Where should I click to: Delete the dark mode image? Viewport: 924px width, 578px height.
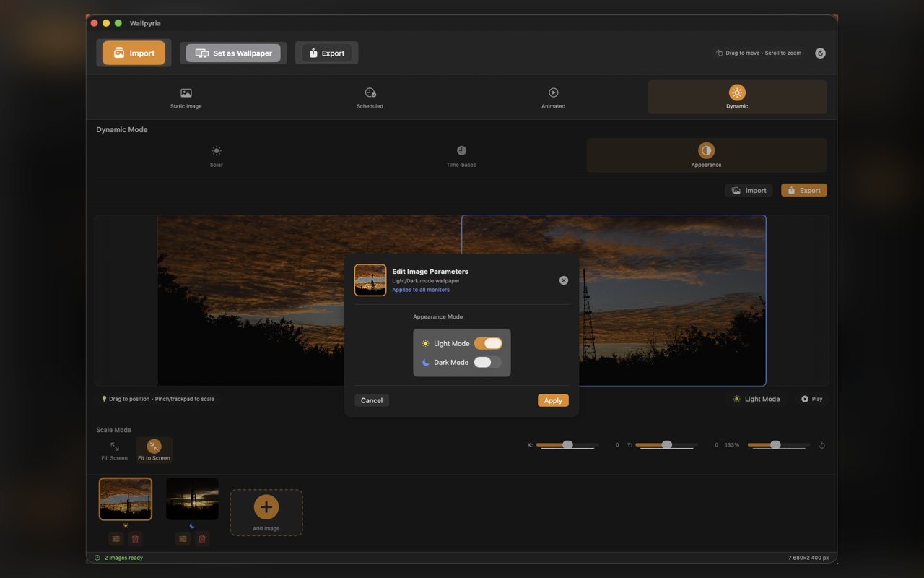click(x=202, y=539)
